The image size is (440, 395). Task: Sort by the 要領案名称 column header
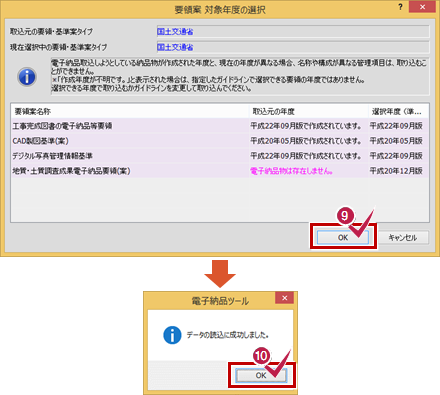click(130, 111)
